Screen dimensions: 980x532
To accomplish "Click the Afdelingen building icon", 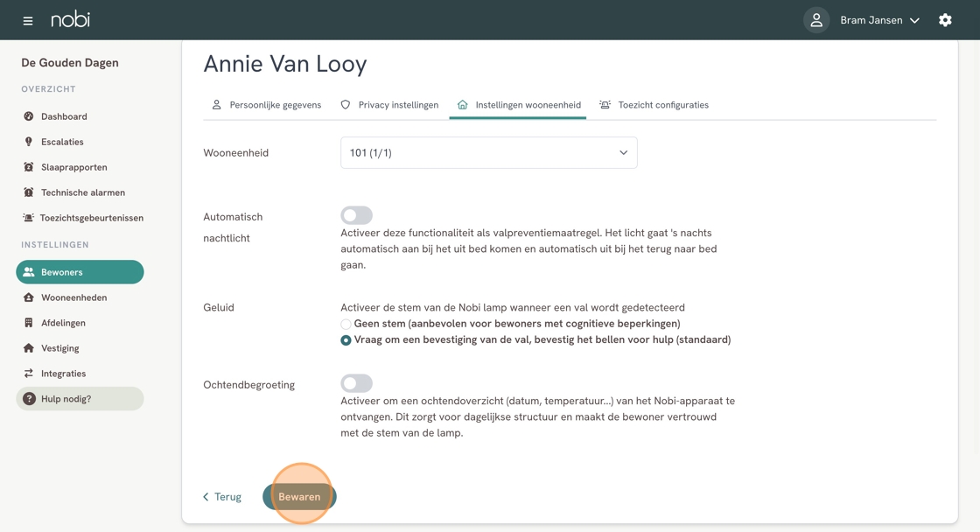I will 29,323.
